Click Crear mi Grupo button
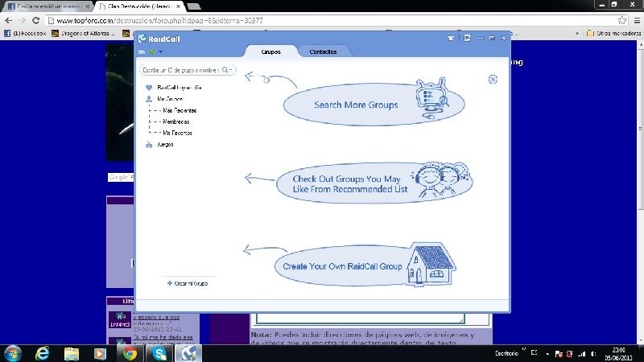 [x=188, y=283]
